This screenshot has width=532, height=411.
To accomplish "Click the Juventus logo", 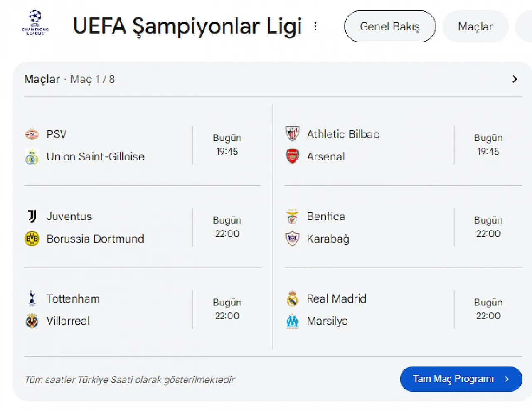I will pos(32,216).
